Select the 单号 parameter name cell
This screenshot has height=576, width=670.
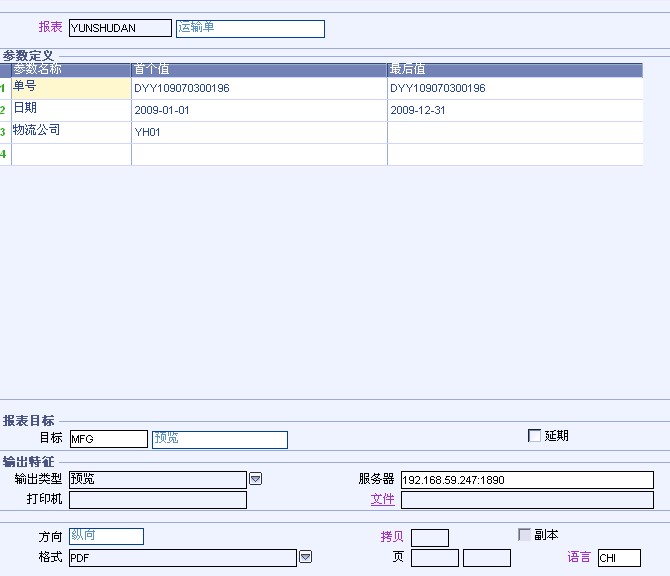click(71, 88)
